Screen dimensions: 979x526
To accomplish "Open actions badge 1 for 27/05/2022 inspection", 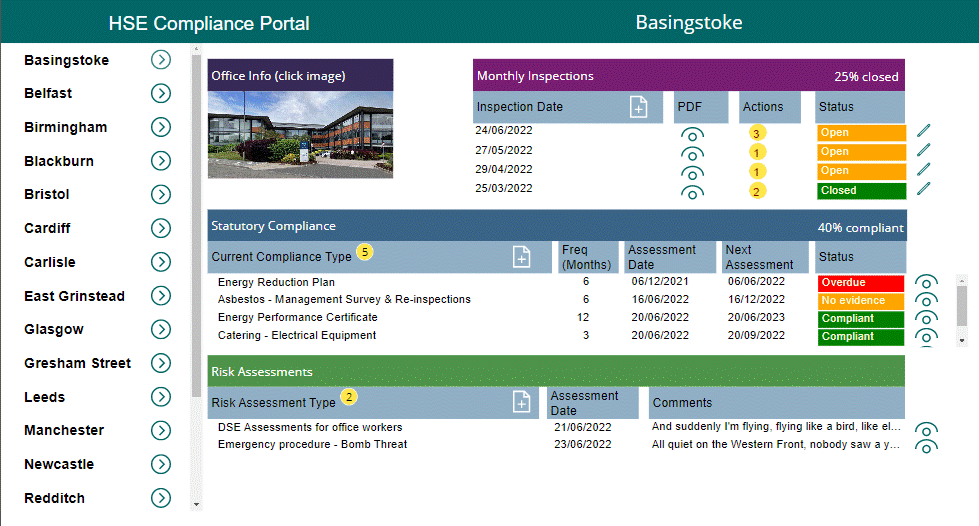I will pos(757,152).
